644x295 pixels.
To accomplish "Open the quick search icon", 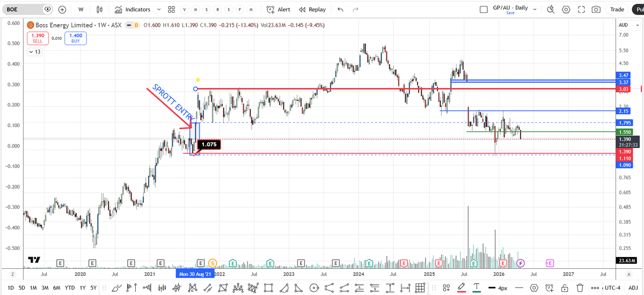I will (x=551, y=9).
